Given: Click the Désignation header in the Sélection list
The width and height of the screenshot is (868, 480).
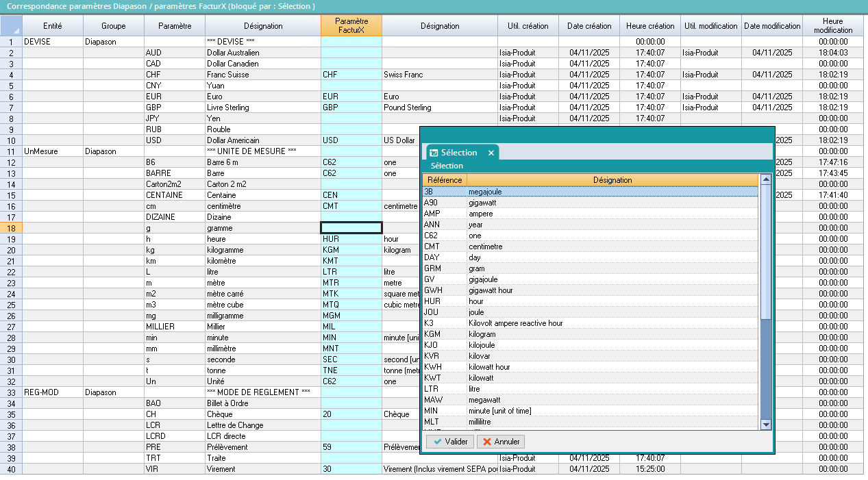Looking at the screenshot, I should (x=612, y=180).
